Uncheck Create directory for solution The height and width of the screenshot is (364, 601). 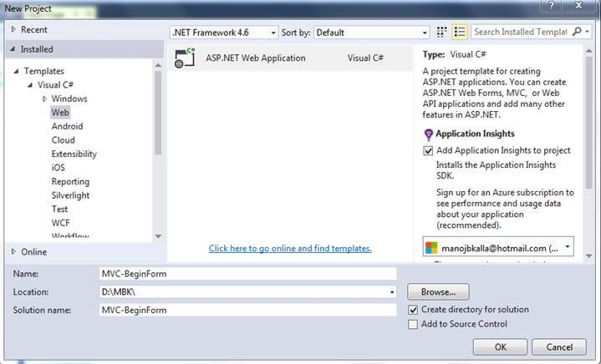click(x=413, y=310)
